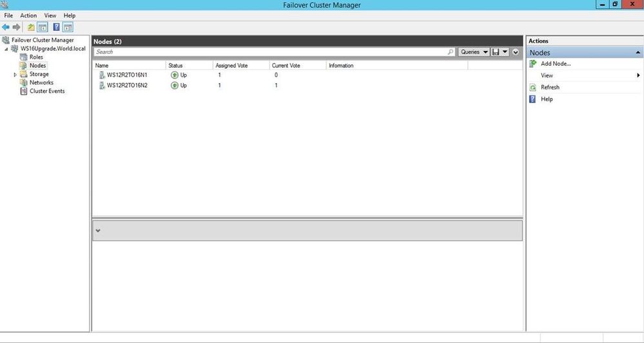Click the Failover Cluster Manager title bar icon
The image size is (644, 343).
5,5
